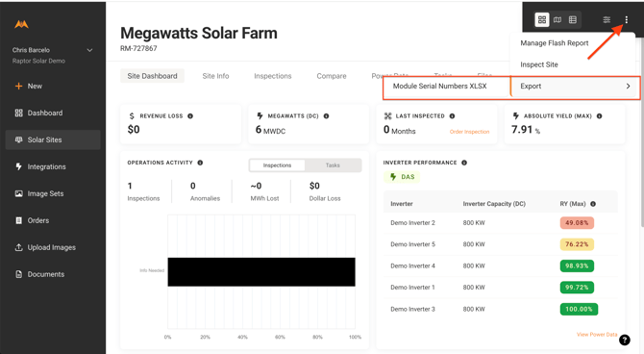
Task: Click the Image Sets picture icon
Action: click(x=18, y=193)
